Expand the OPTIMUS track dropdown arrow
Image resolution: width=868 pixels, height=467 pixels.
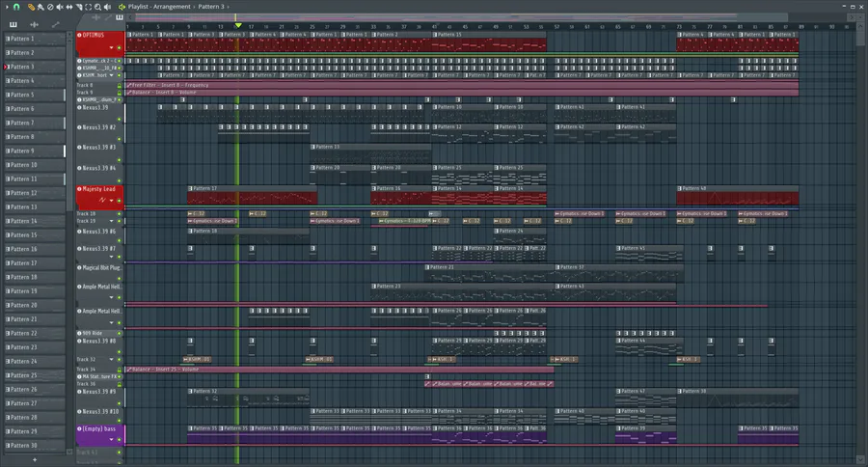pos(111,48)
